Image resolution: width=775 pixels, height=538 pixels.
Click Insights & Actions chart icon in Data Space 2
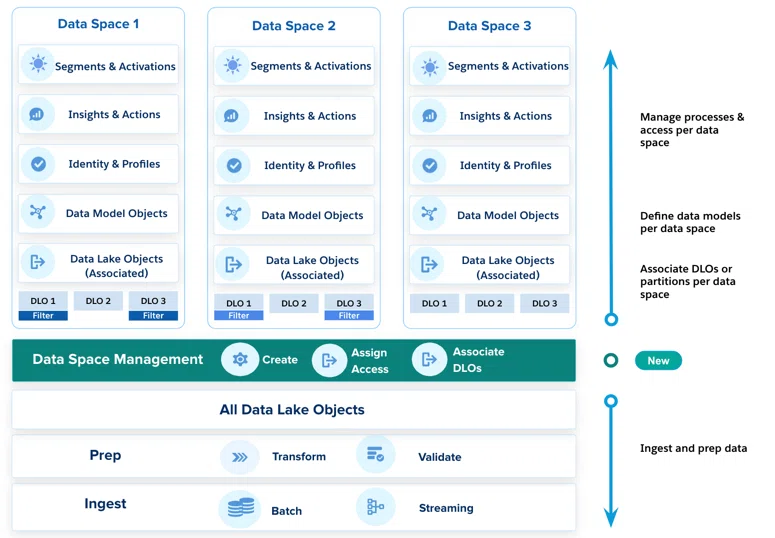[232, 116]
